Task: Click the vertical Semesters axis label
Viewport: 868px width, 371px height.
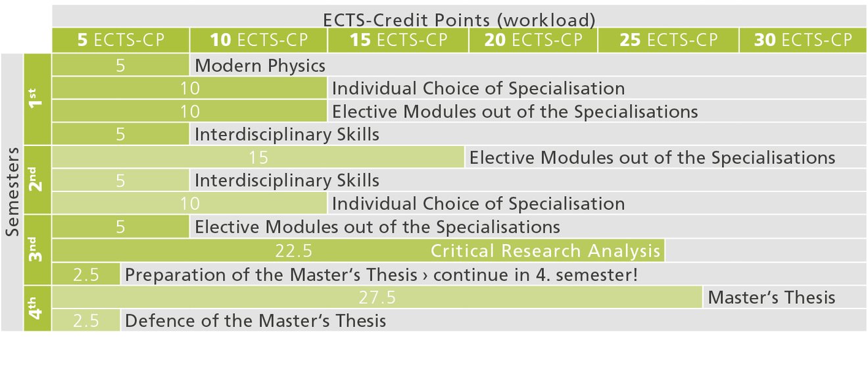Action: 12,191
